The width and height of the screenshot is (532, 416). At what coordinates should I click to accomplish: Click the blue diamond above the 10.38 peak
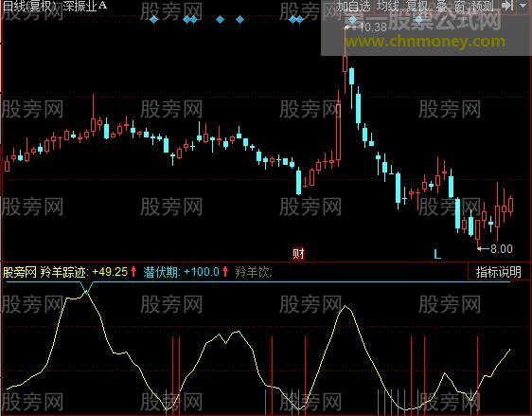[x=352, y=19]
